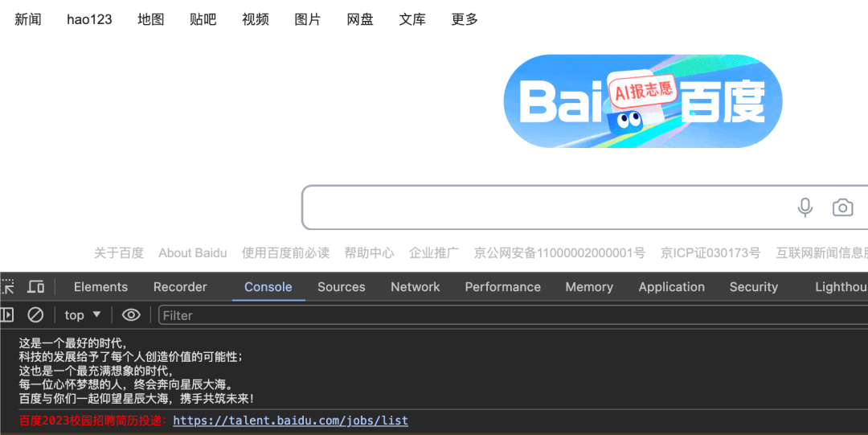Activate the inspect element selector icon

coord(8,286)
